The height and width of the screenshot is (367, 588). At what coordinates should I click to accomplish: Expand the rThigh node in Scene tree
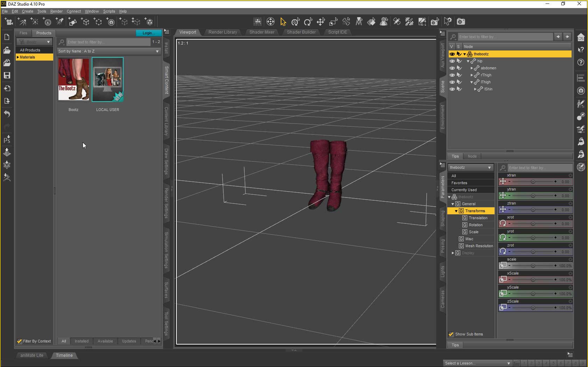click(x=471, y=75)
